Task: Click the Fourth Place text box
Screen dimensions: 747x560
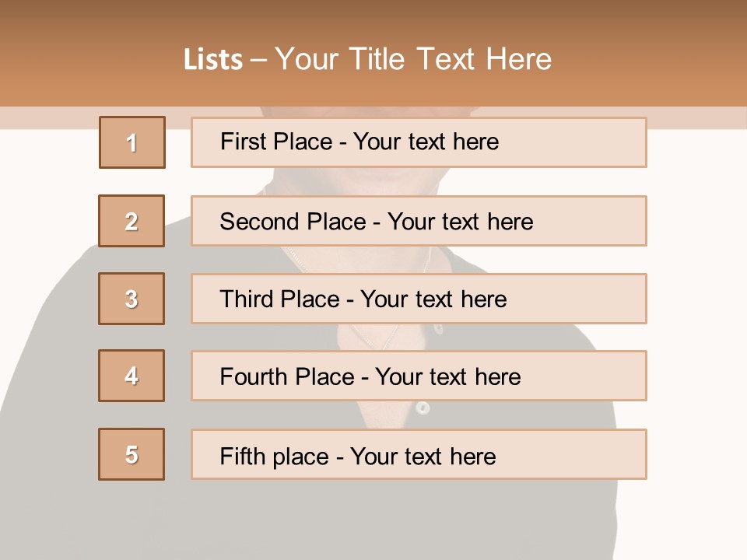Action: coord(419,376)
